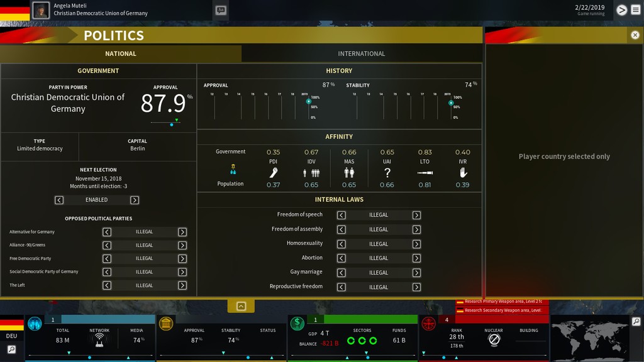Click left arrow for Abortion law
The width and height of the screenshot is (644, 362).
(x=341, y=258)
